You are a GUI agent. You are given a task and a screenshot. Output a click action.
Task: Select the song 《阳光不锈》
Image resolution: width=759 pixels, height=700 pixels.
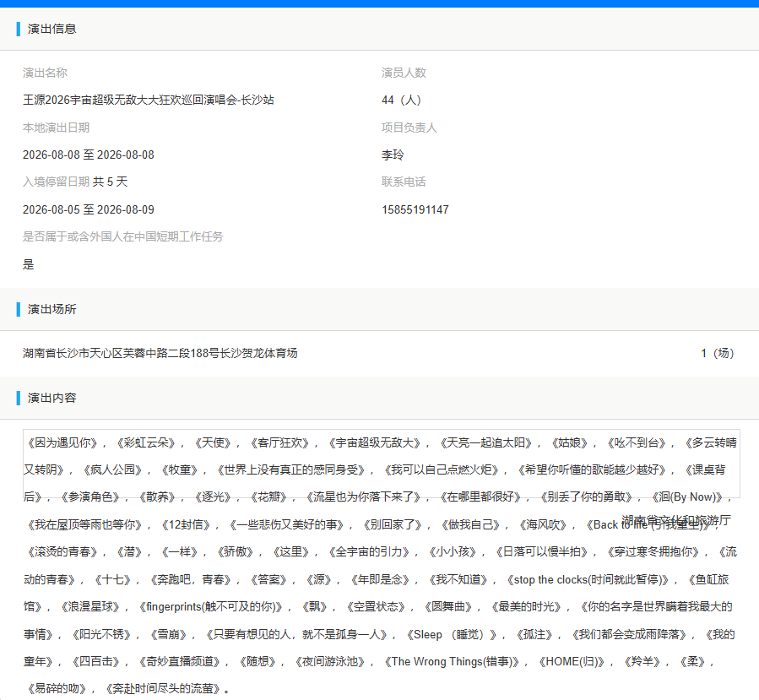tap(101, 635)
